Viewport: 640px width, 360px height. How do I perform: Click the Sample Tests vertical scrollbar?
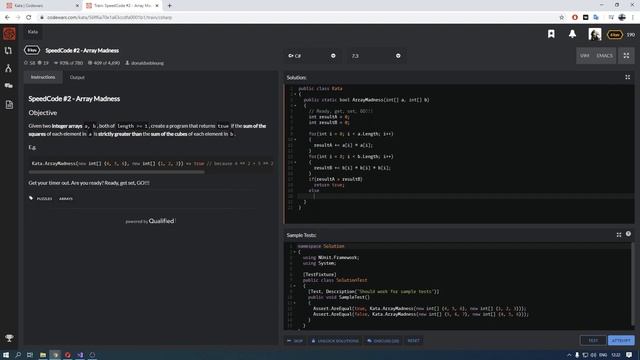(x=633, y=284)
